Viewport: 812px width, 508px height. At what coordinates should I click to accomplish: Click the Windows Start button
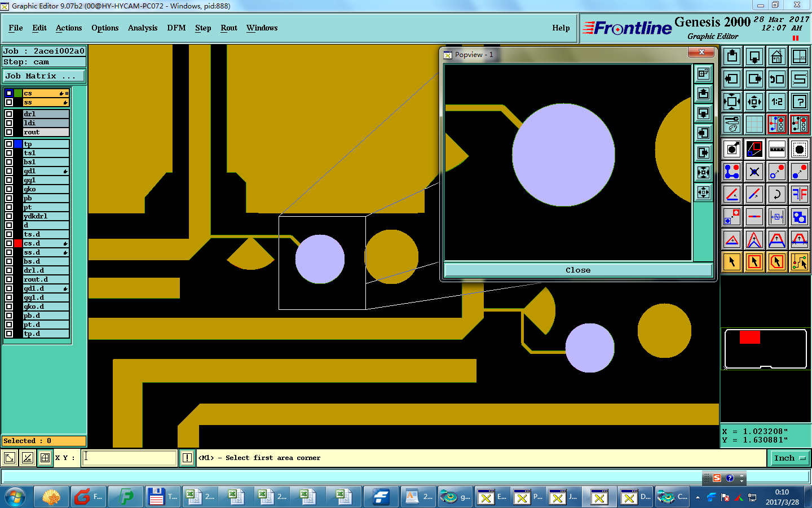15,497
